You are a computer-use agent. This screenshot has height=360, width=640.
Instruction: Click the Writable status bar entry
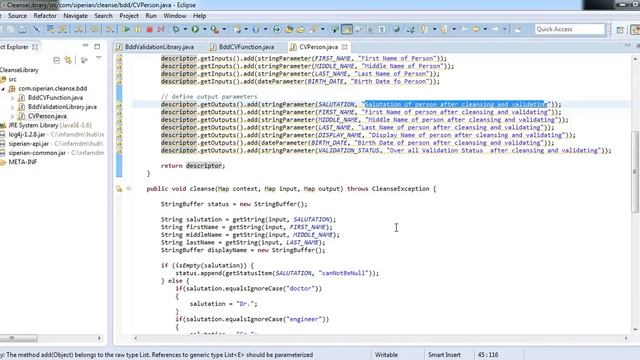pyautogui.click(x=386, y=355)
